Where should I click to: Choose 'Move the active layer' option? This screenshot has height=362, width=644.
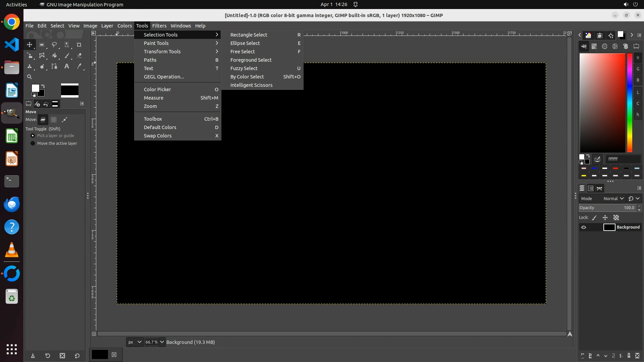click(x=33, y=143)
